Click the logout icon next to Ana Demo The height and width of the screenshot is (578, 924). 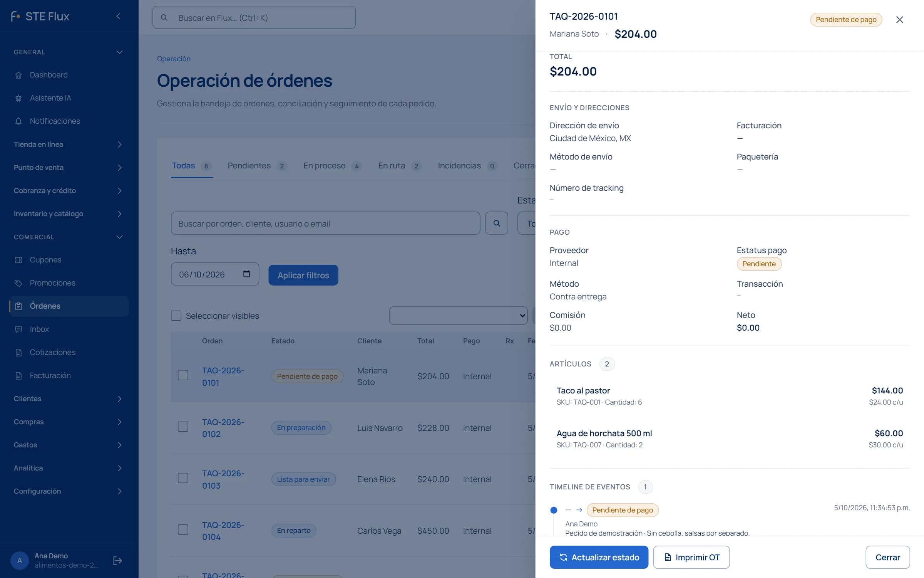coord(117,560)
